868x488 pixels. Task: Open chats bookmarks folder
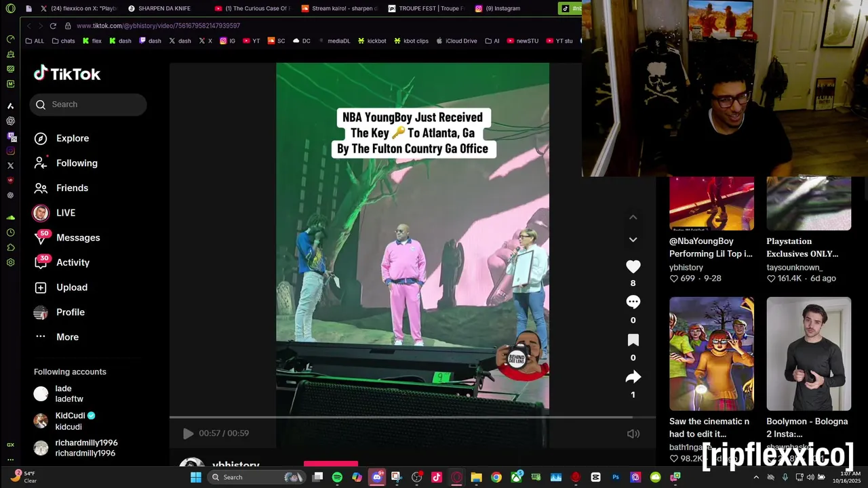click(x=64, y=41)
